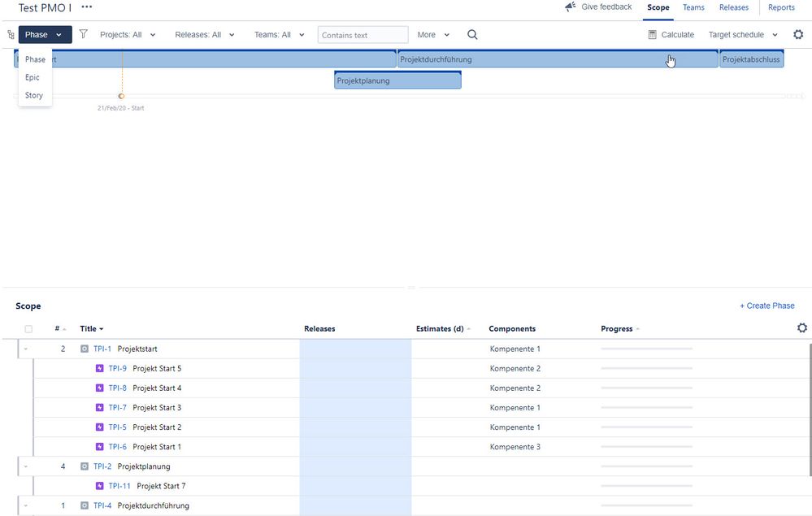Viewport: 812px width, 516px height.
Task: Click the filter funnel icon
Action: point(84,34)
